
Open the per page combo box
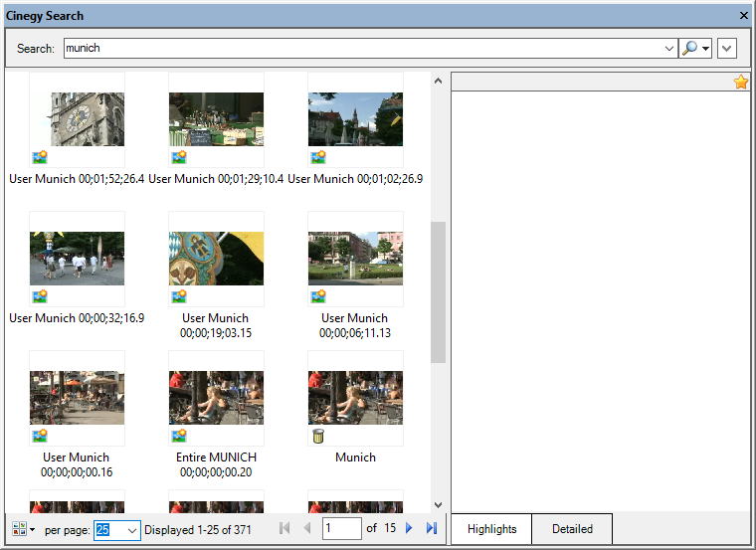pos(117,530)
